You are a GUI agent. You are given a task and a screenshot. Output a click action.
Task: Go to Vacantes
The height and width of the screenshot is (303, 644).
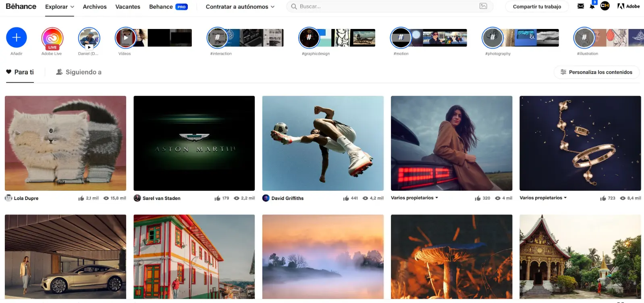[x=128, y=7]
